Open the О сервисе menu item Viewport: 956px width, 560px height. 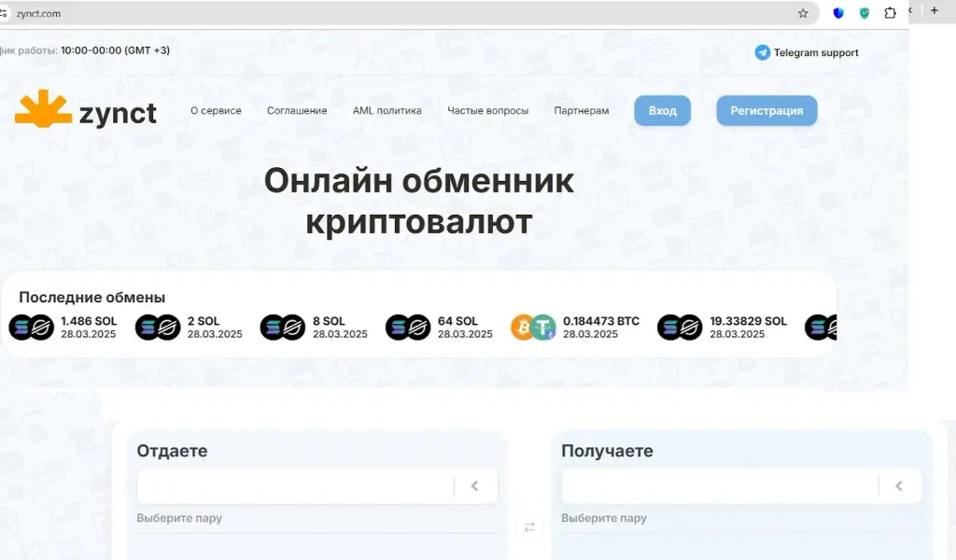coord(216,111)
